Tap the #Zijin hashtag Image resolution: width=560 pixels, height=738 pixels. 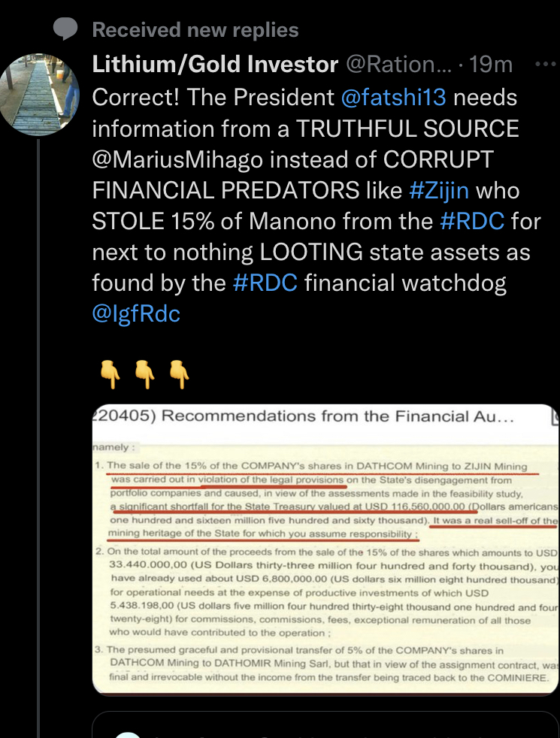pos(438,190)
